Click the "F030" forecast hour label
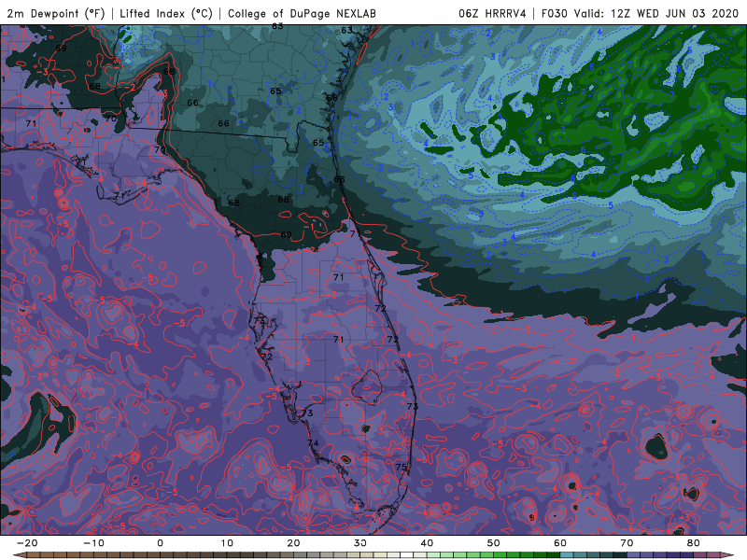The height and width of the screenshot is (560, 747). pos(555,13)
